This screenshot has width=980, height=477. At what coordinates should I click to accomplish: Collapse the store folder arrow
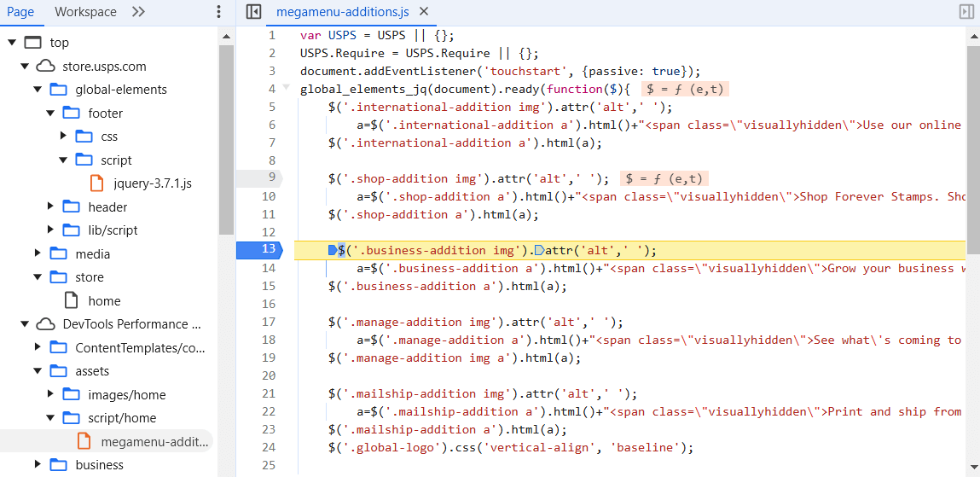click(x=38, y=277)
